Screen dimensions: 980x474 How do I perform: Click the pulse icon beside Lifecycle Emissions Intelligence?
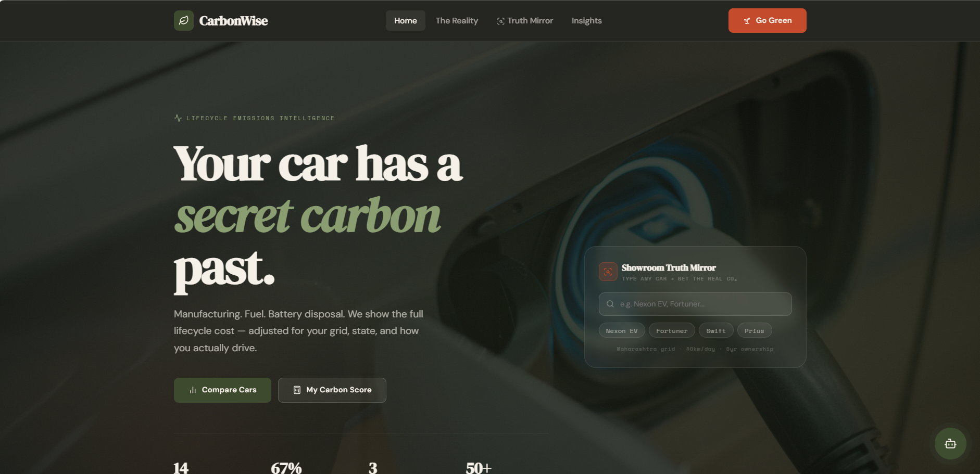178,118
